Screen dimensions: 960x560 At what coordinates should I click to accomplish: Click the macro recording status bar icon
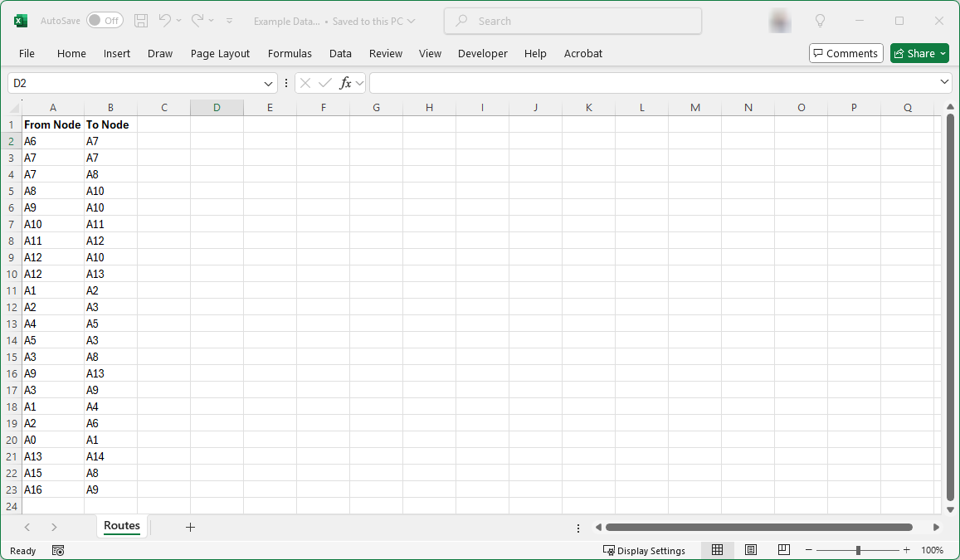[x=58, y=550]
